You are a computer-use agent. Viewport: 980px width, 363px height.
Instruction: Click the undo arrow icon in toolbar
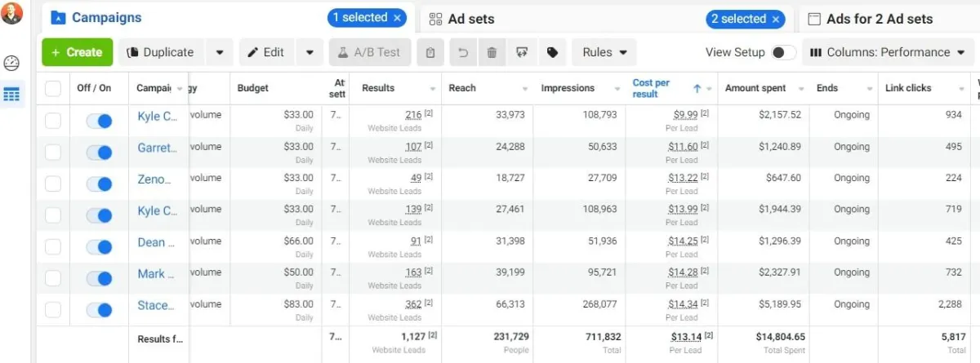(463, 53)
